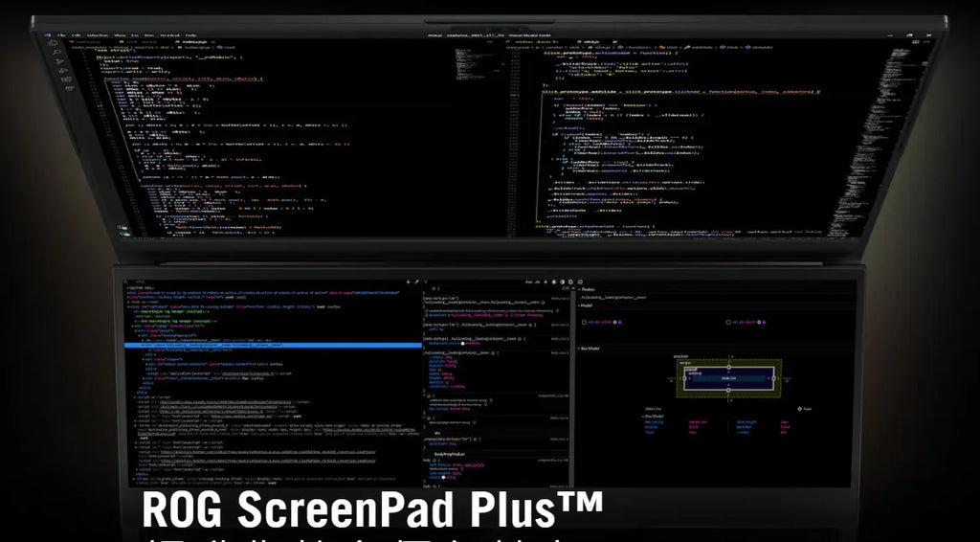The image size is (980, 542).
Task: Click the VS Code logo in the title bar
Action: pyautogui.click(x=48, y=35)
